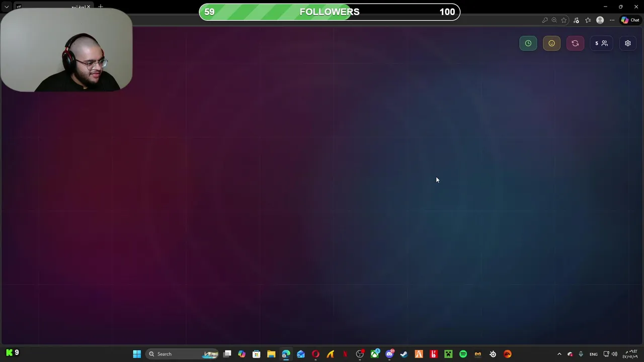644x362 pixels.
Task: Click the browser profile avatar
Action: 600,20
